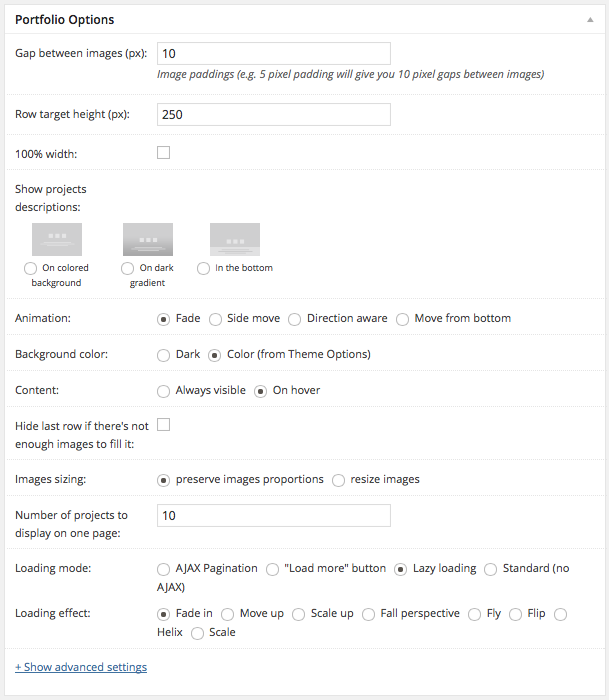Select AJAX Pagination loading mode
The width and height of the screenshot is (609, 700).
coord(164,569)
